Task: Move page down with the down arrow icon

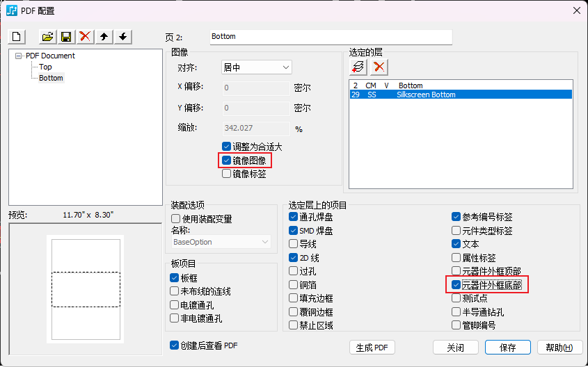Action: [122, 37]
